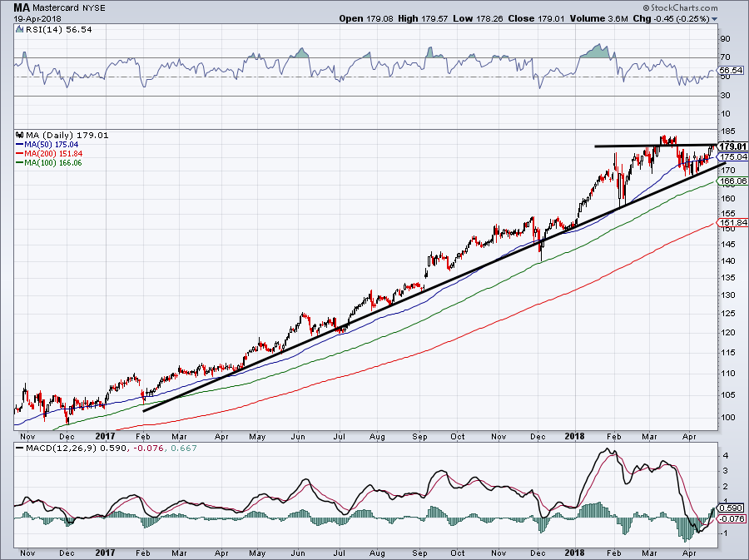Screen dimensions: 749x560
Task: Click the MA ticker symbol in header
Action: tap(22, 7)
